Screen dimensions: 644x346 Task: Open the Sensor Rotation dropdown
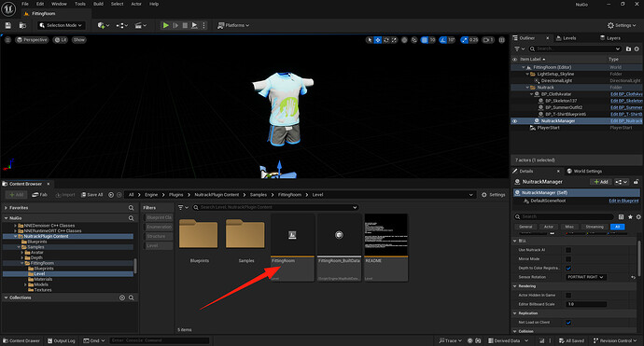tap(586, 277)
